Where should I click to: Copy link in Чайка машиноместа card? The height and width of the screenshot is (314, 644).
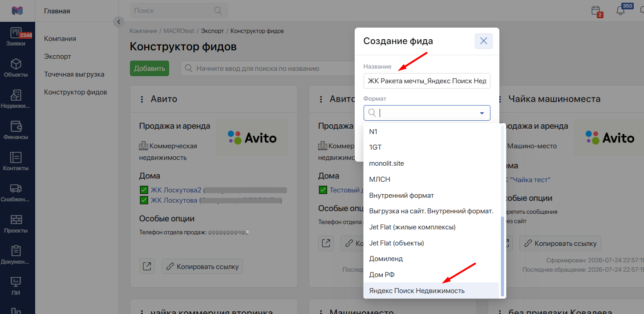pos(560,243)
